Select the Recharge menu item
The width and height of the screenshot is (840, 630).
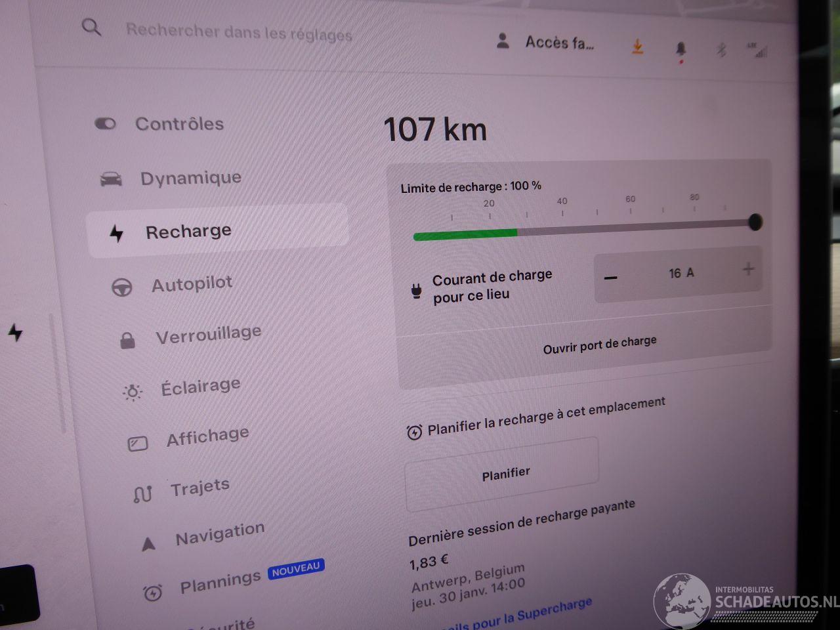[x=188, y=232]
